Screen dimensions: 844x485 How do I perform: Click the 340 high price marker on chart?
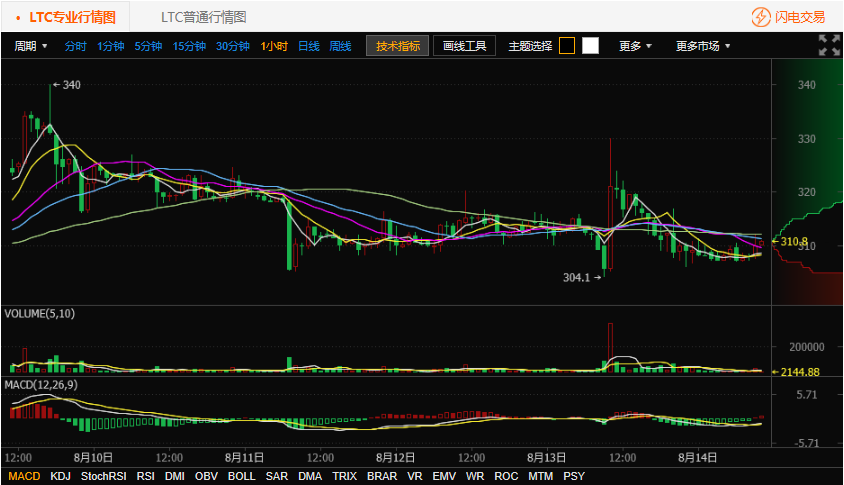pos(70,85)
